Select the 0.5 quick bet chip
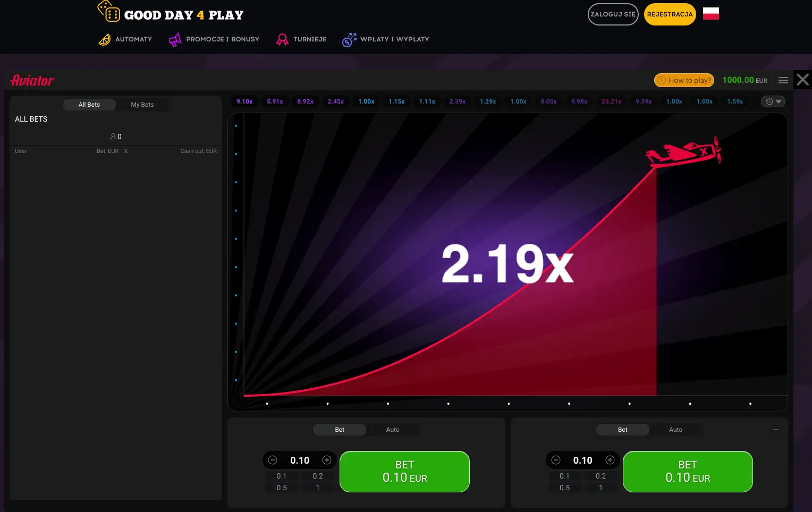This screenshot has width=812, height=512. coord(281,488)
